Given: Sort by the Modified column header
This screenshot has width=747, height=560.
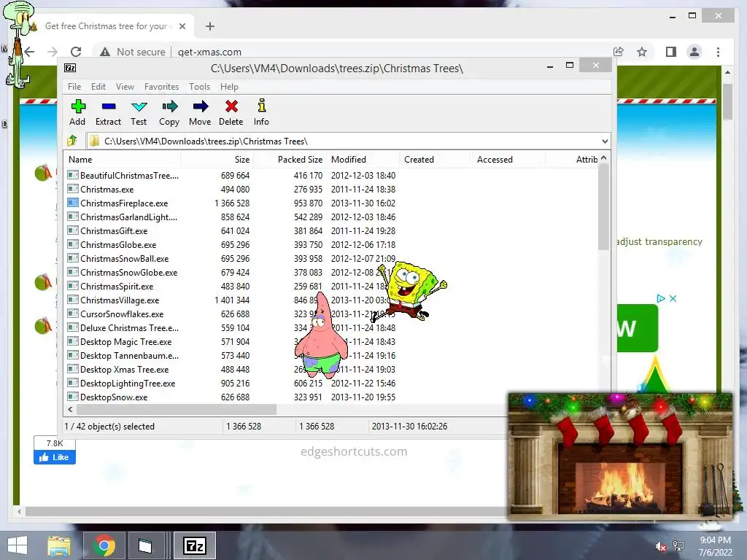Looking at the screenshot, I should 363,160.
